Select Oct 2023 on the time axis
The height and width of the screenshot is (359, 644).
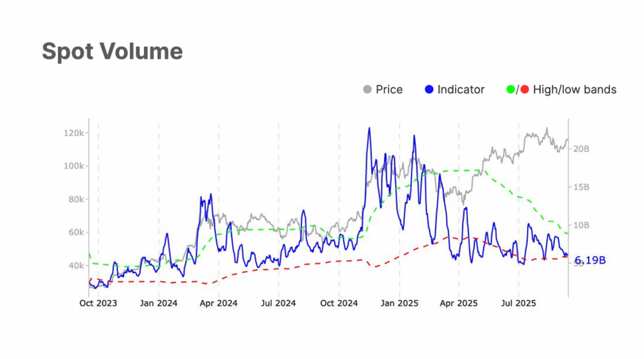[x=98, y=304]
